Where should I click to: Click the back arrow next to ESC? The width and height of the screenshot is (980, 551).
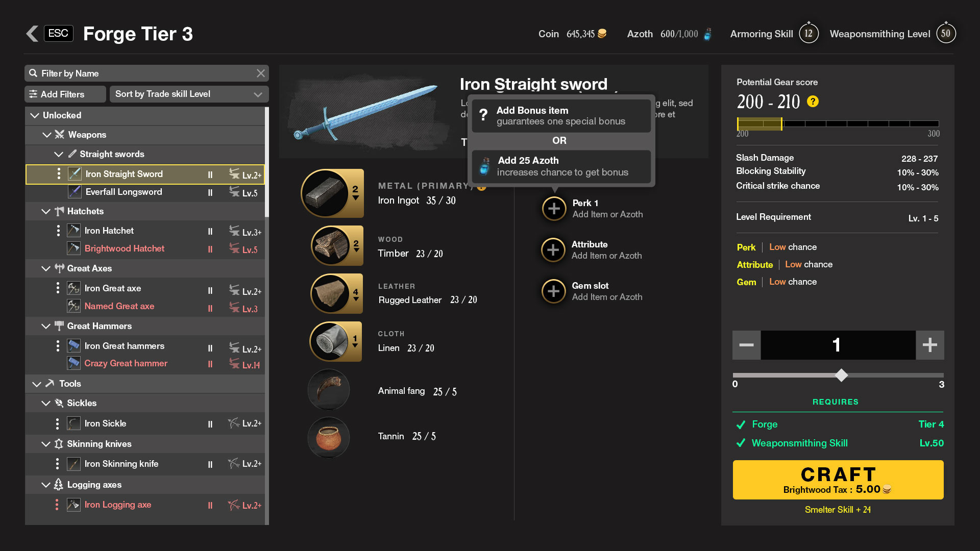[32, 34]
